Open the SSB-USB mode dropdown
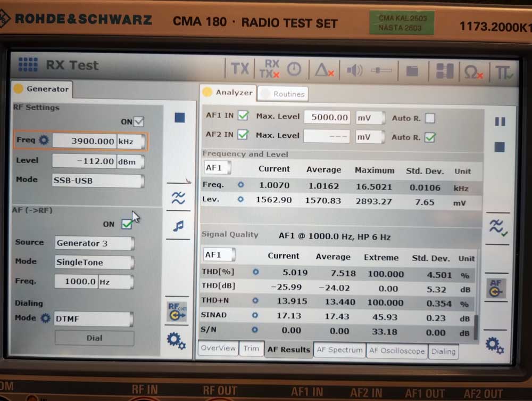The width and height of the screenshot is (532, 401). [98, 181]
